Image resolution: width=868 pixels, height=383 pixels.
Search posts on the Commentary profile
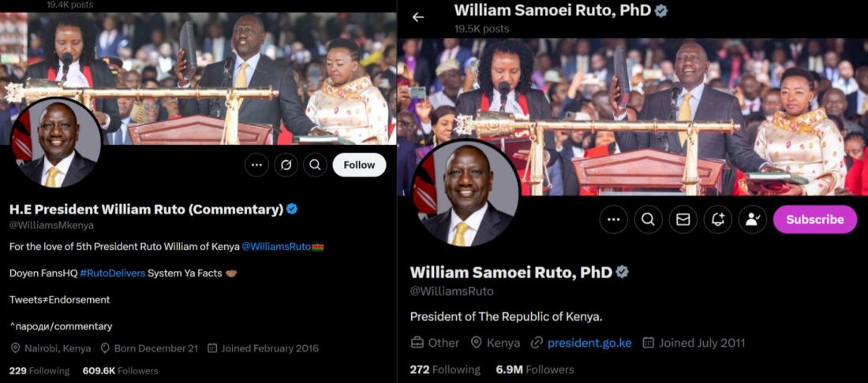point(315,165)
